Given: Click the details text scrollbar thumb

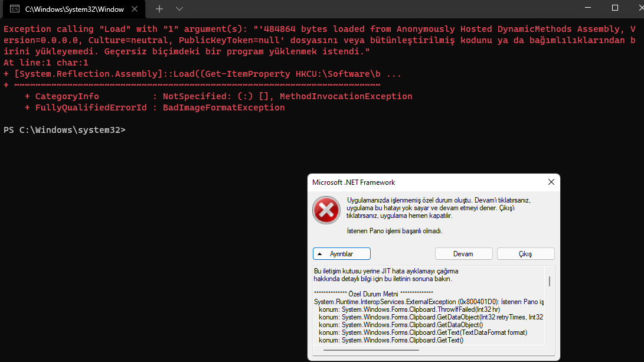Looking at the screenshot, I should point(550,281).
